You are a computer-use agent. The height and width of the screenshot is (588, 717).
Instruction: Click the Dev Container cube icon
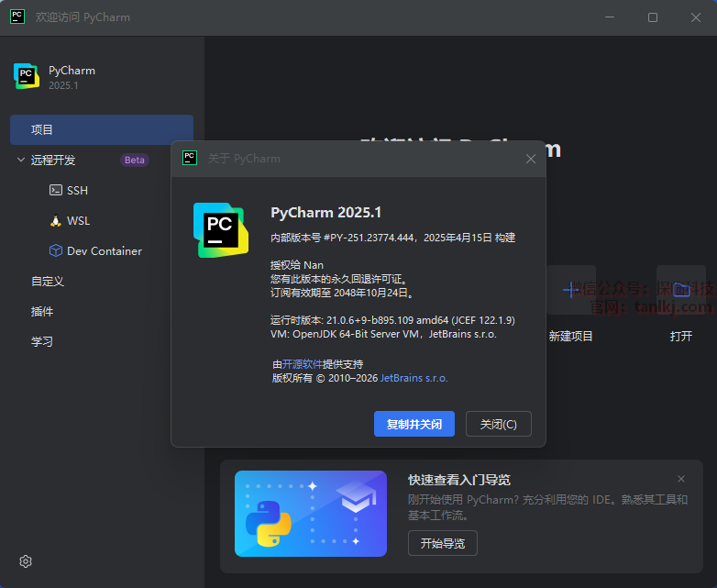pyautogui.click(x=55, y=251)
